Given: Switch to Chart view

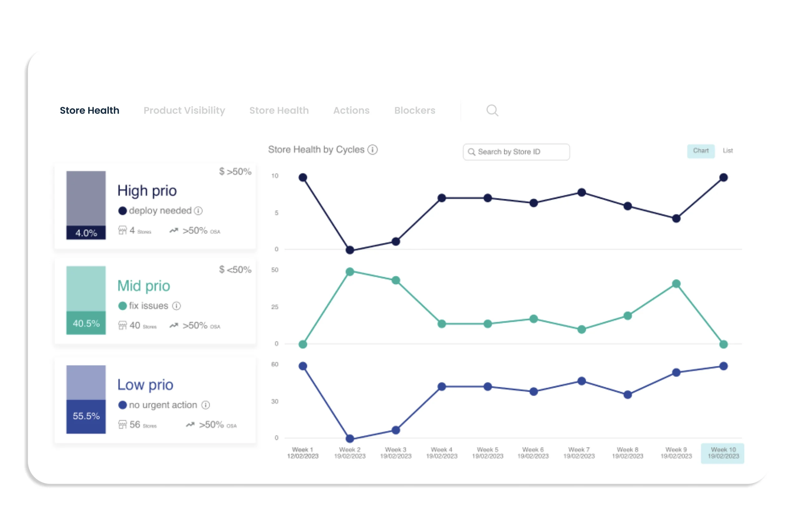Looking at the screenshot, I should [701, 151].
